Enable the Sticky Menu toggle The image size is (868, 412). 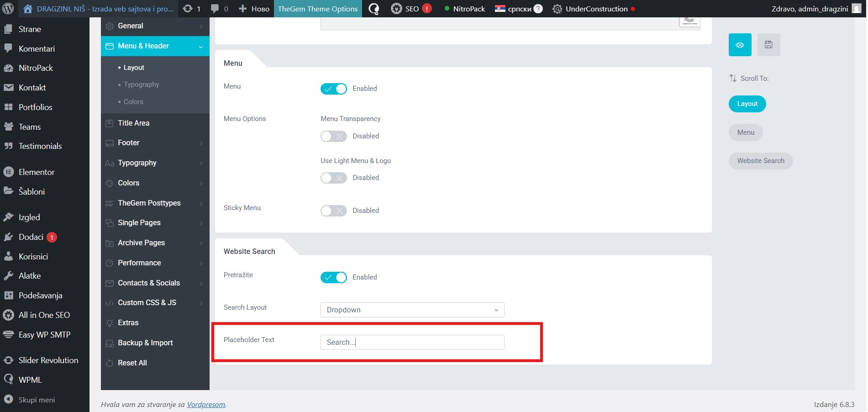tap(334, 211)
